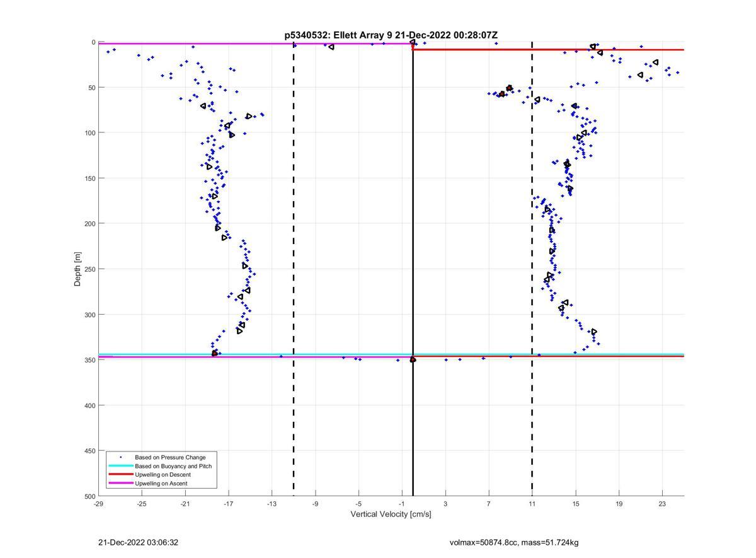Click x-axis tick label -17
756x558 pixels.
(229, 504)
